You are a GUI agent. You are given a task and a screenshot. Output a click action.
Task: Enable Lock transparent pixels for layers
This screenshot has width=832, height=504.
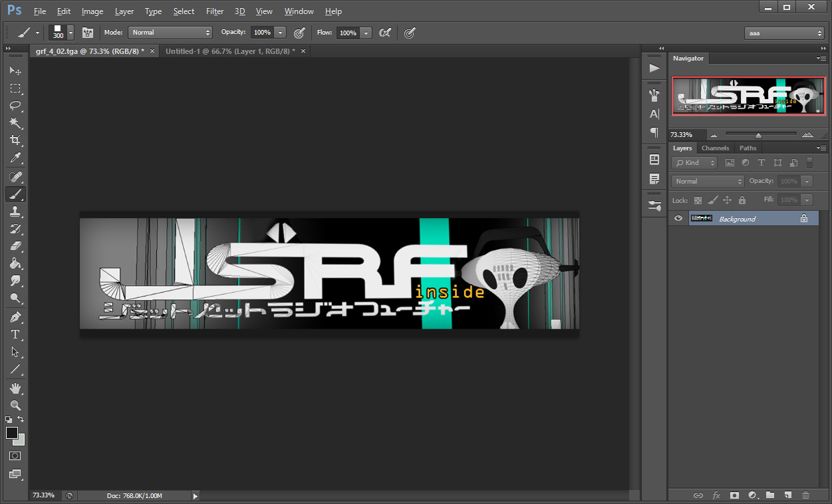(697, 199)
